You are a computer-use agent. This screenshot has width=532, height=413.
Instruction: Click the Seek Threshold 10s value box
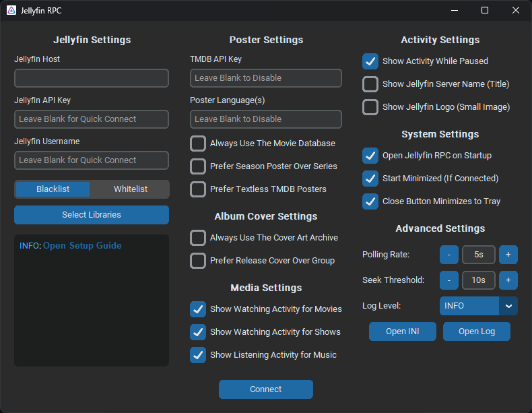coord(479,280)
